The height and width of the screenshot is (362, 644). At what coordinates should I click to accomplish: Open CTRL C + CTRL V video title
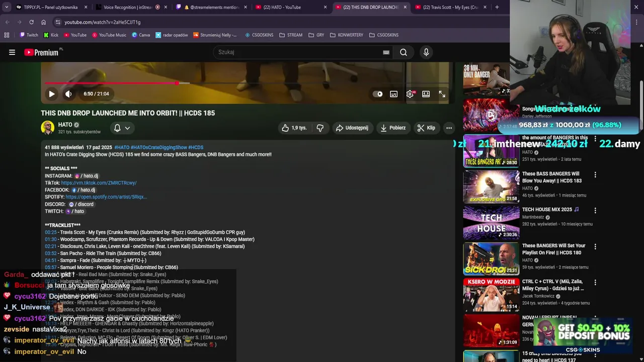click(553, 285)
